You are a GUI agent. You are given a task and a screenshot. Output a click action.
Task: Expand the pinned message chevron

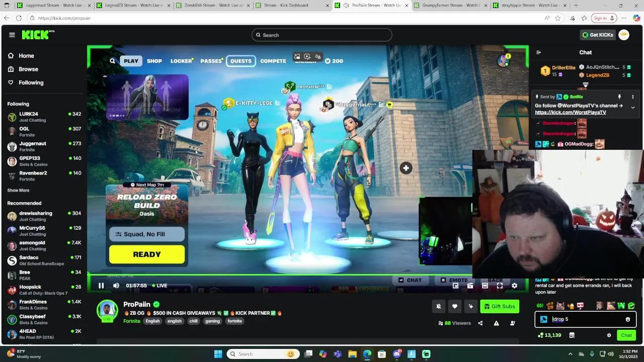pos(633,107)
